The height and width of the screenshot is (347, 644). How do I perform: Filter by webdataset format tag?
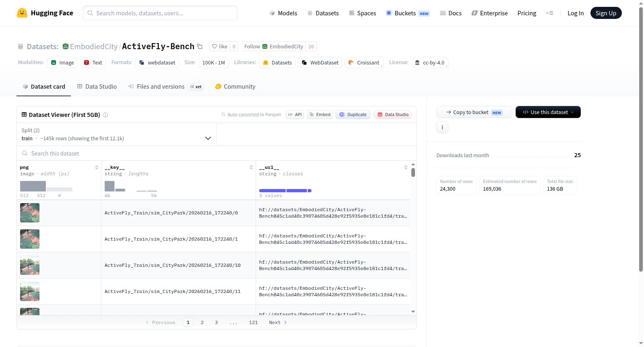click(x=157, y=62)
